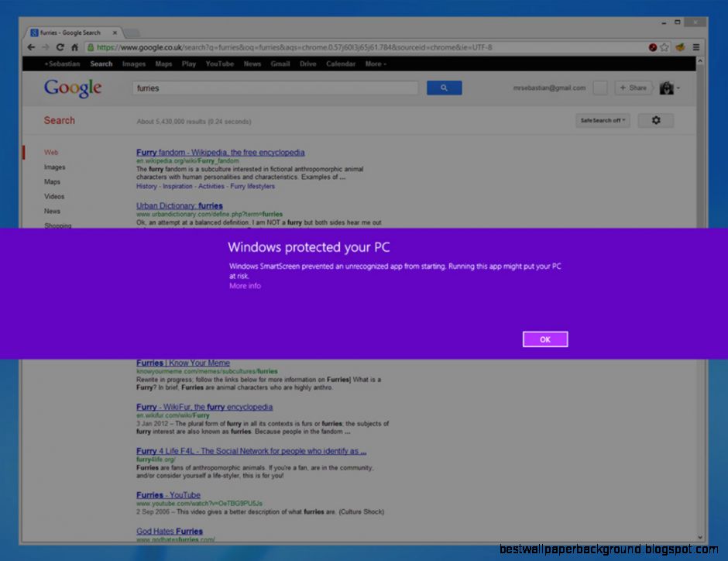This screenshot has width=728, height=561.
Task: Click the address bar URL field
Action: tap(367, 47)
